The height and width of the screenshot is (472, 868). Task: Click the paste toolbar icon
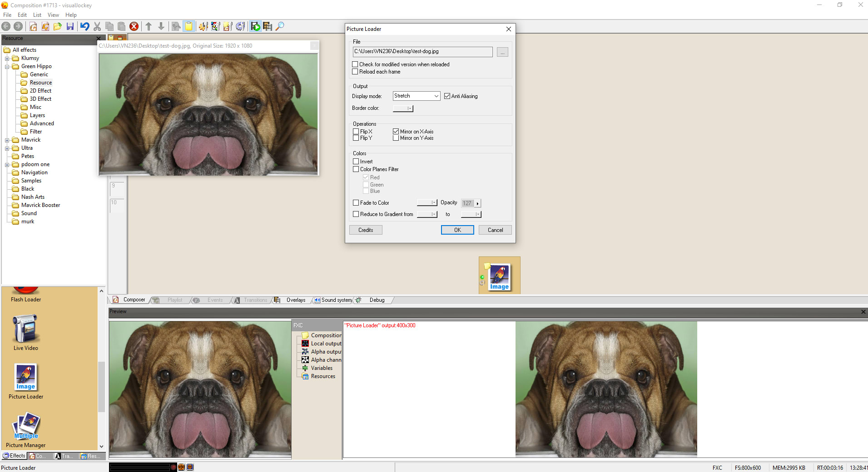(x=122, y=26)
